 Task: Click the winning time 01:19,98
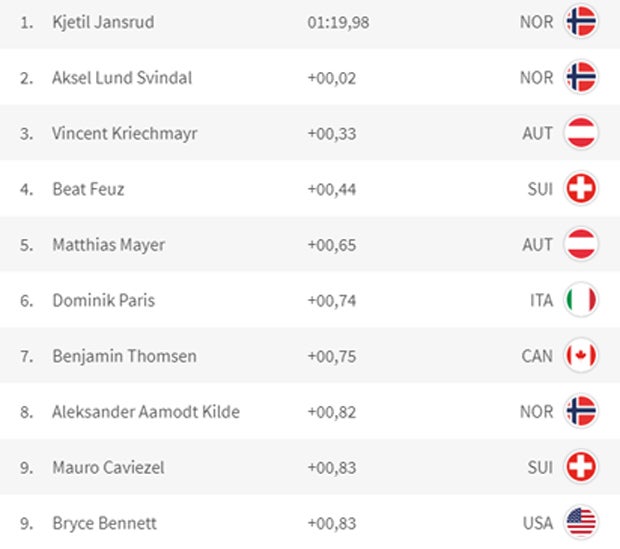338,22
